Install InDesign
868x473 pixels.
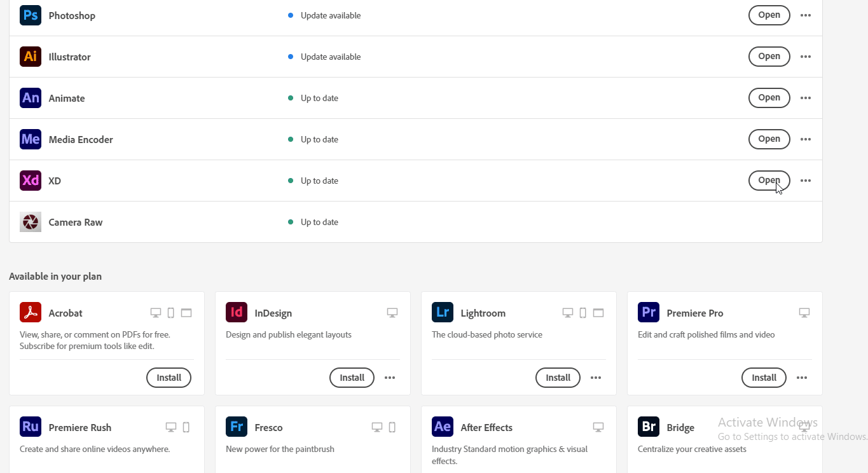click(x=352, y=378)
